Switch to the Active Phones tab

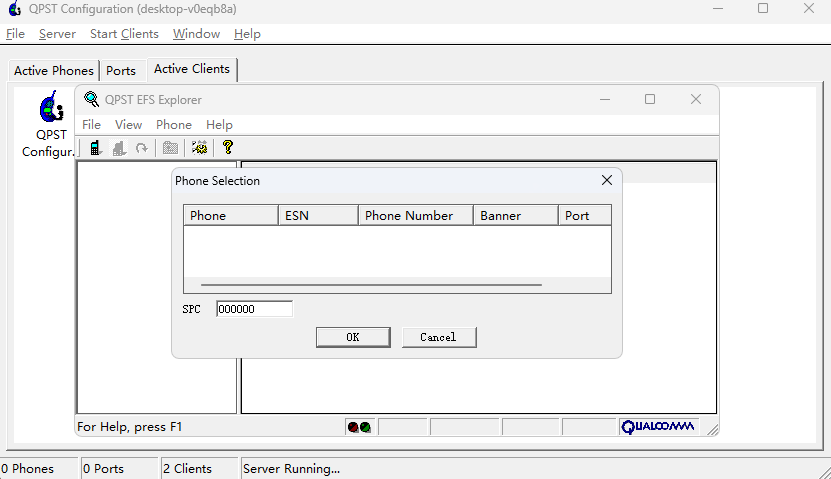tap(54, 71)
